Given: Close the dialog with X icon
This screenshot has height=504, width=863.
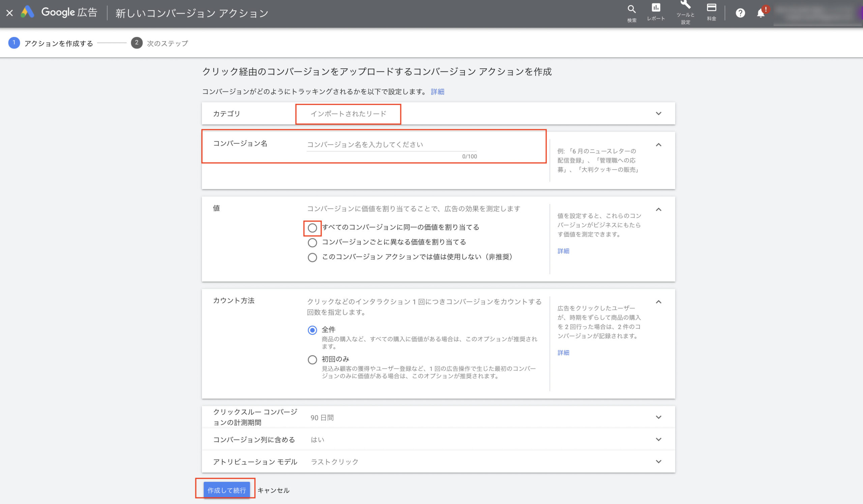Looking at the screenshot, I should pos(9,13).
